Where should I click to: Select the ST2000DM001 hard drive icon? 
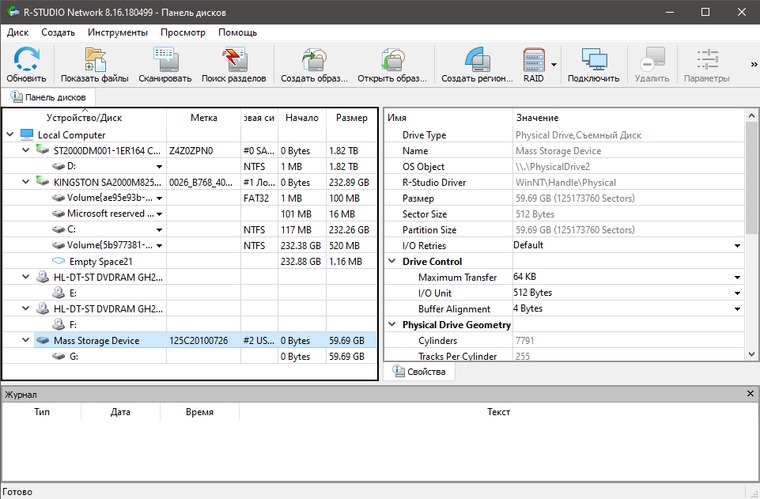[43, 150]
